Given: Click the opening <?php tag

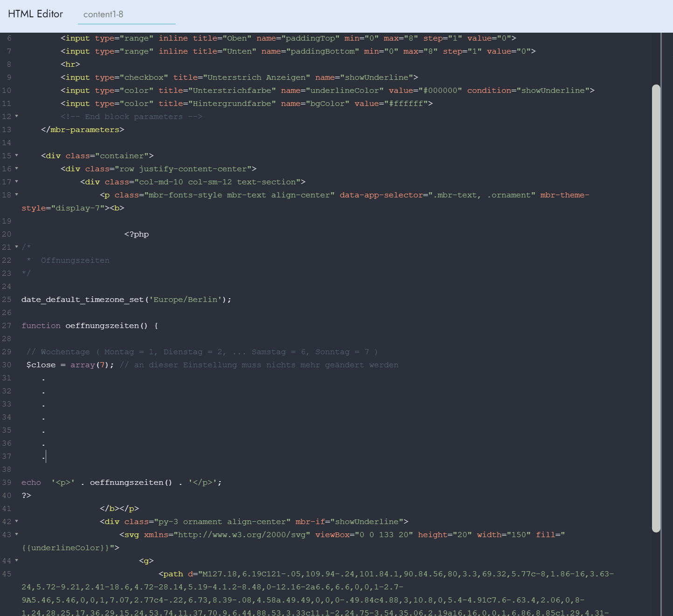Looking at the screenshot, I should (x=136, y=234).
